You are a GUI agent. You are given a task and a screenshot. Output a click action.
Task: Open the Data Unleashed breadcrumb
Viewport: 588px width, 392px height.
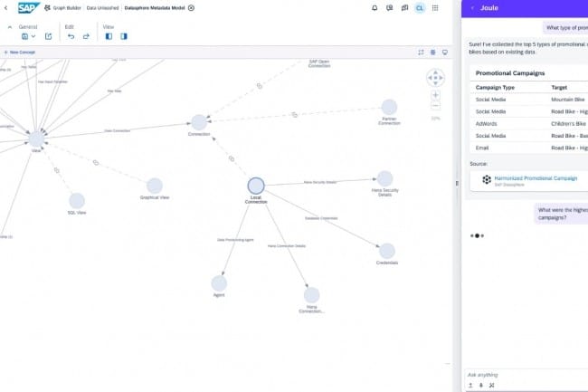click(x=103, y=8)
